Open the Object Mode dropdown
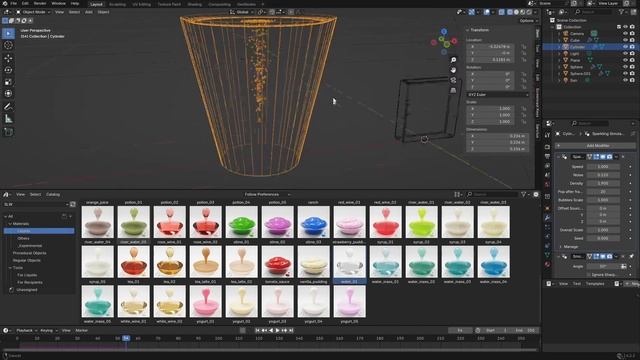This screenshot has height=360, width=640. 33,12
